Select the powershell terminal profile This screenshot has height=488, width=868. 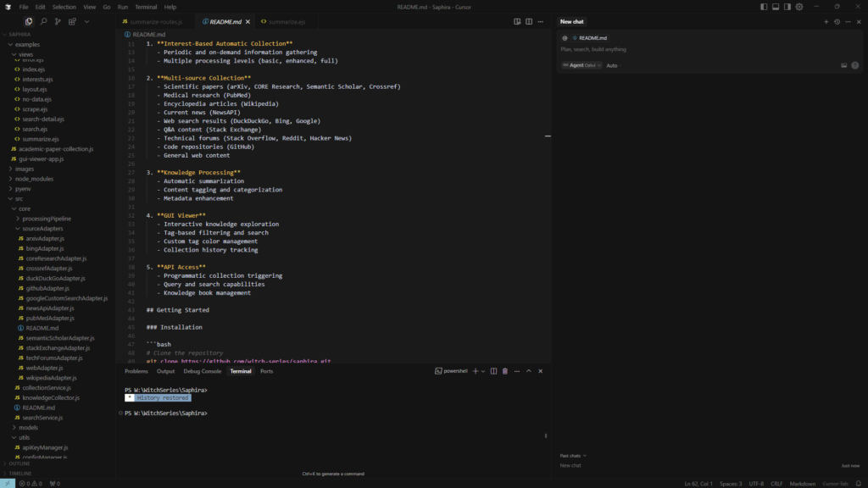tap(451, 371)
